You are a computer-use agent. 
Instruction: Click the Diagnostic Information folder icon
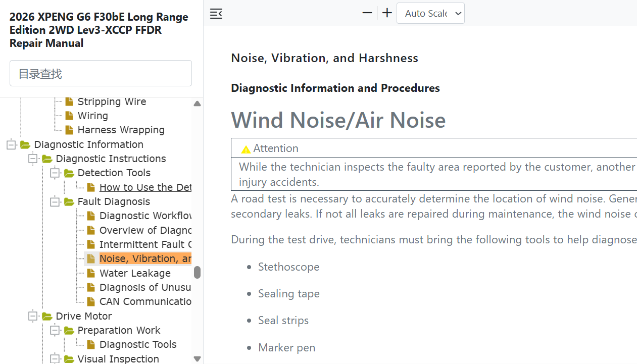coord(25,145)
